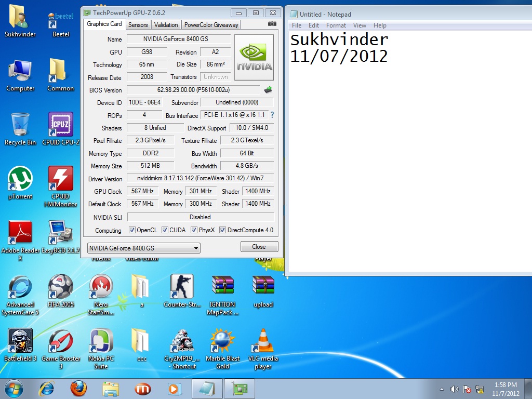Toggle the OpenCL checkbox
This screenshot has height=399, width=532.
[132, 230]
